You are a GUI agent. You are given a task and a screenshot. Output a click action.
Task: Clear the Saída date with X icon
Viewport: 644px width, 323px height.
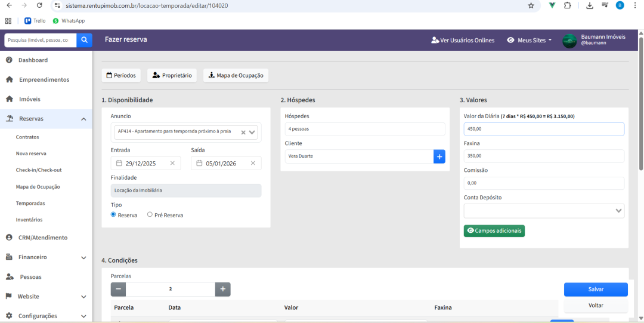click(x=253, y=163)
